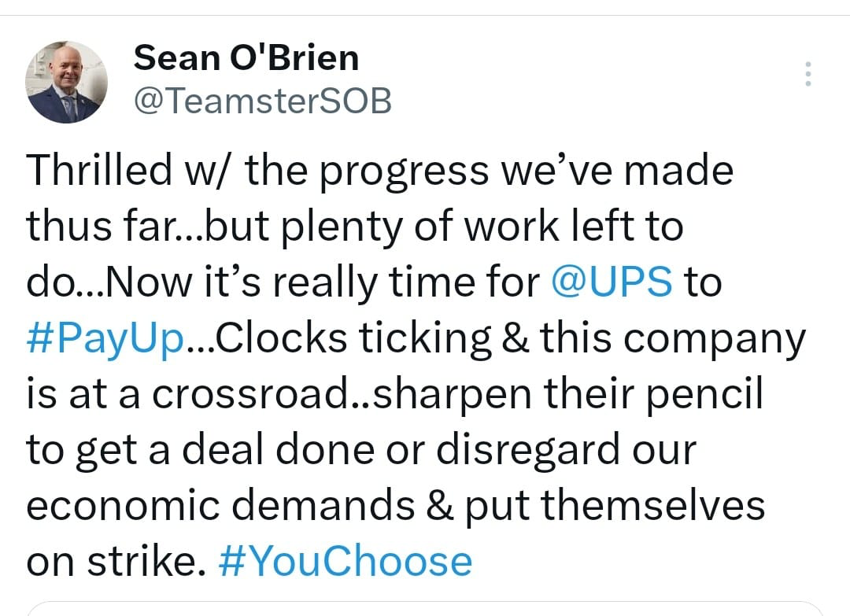Image resolution: width=850 pixels, height=616 pixels.
Task: Click the Sean O'Brien display name
Action: coord(246,57)
